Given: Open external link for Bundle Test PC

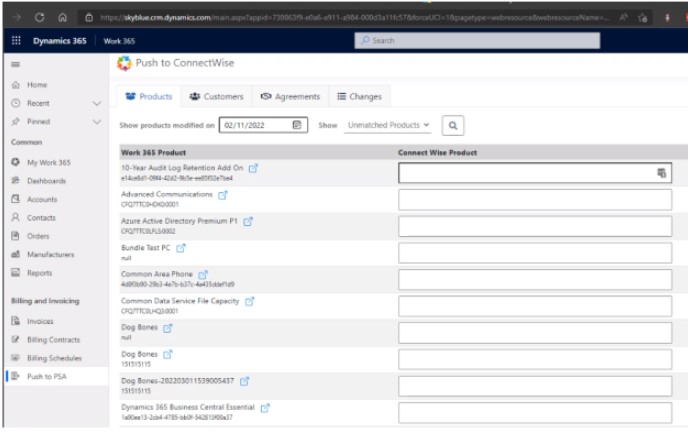Looking at the screenshot, I should (181, 248).
